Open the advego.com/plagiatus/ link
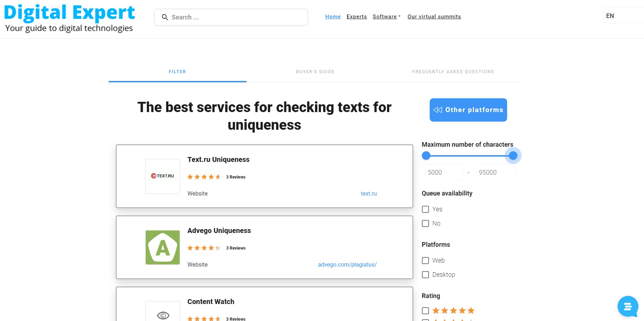 [x=347, y=265]
